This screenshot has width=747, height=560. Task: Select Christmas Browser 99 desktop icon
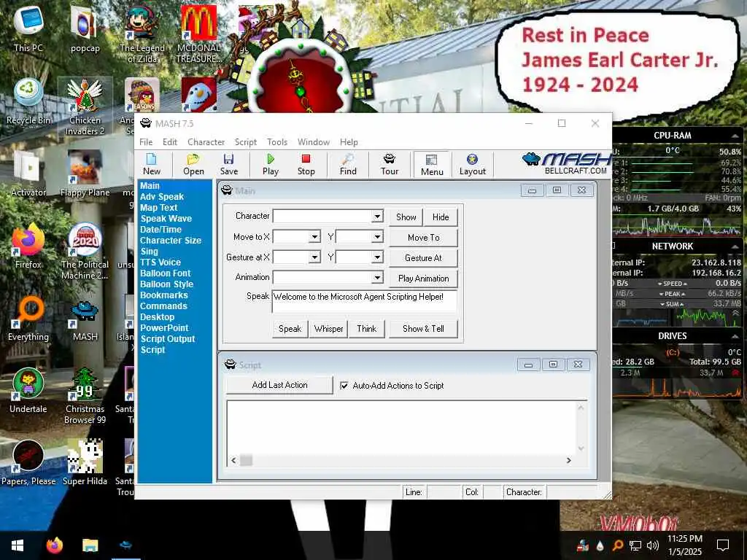85,396
